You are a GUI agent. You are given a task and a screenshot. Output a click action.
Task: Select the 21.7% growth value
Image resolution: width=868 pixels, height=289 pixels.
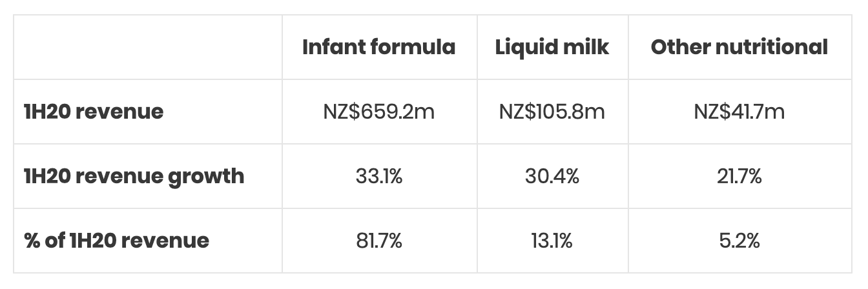tap(739, 176)
